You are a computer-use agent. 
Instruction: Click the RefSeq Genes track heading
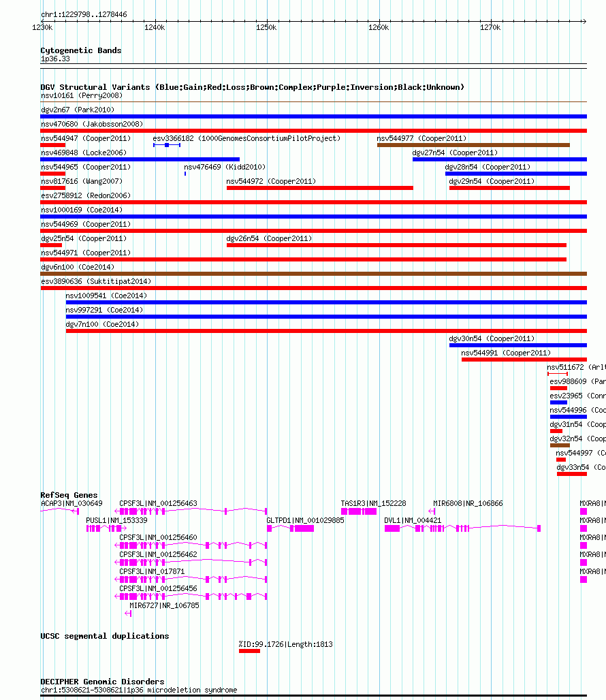69,495
